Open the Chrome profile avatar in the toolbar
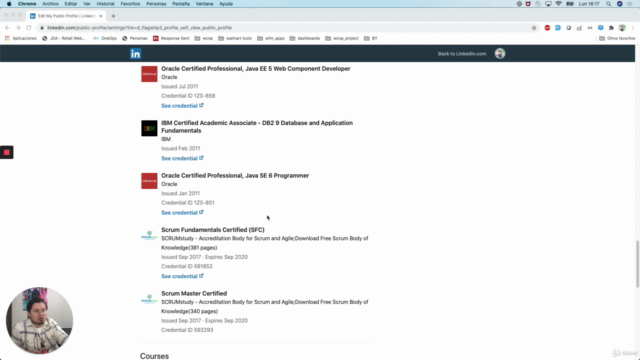640x360 pixels. (x=622, y=28)
